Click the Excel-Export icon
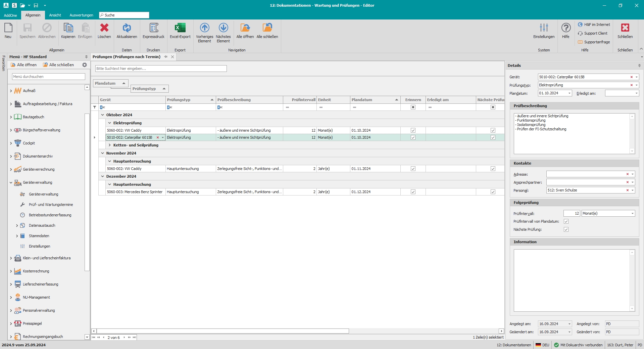Screen dimensions: 644x349 click(x=180, y=28)
